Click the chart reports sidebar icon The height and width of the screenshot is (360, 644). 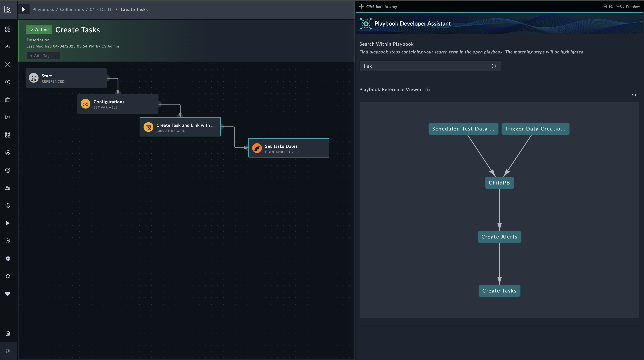(x=8, y=117)
